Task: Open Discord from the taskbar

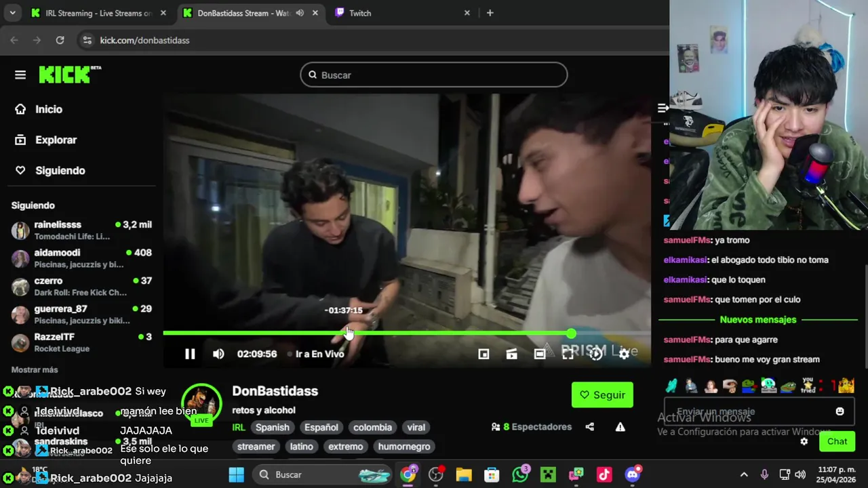Action: (x=633, y=474)
